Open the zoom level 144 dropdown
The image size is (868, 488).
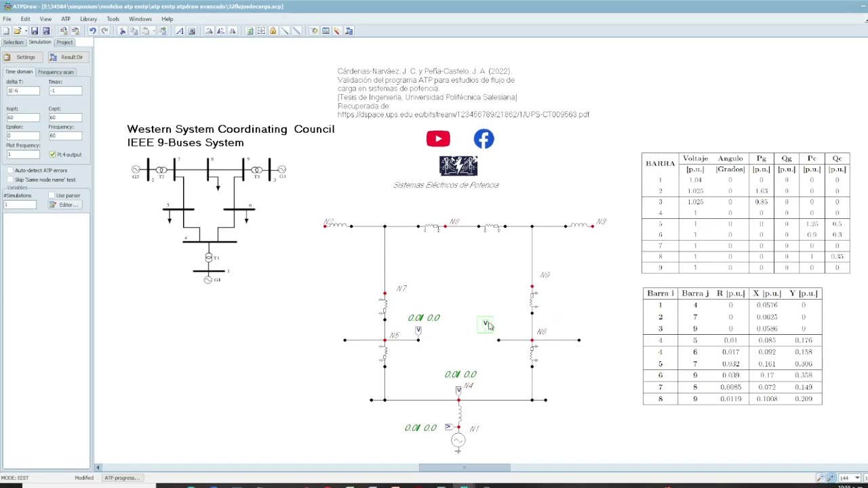pos(859,478)
